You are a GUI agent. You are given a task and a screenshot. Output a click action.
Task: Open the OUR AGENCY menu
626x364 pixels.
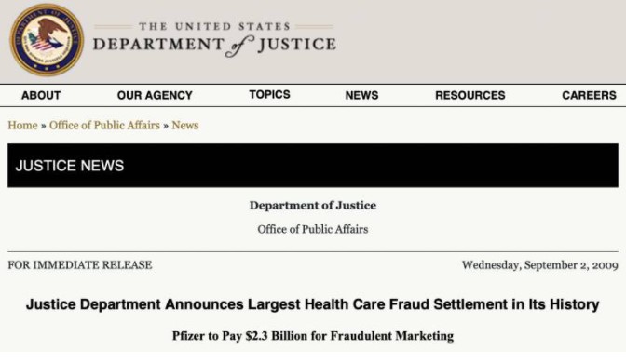click(155, 95)
